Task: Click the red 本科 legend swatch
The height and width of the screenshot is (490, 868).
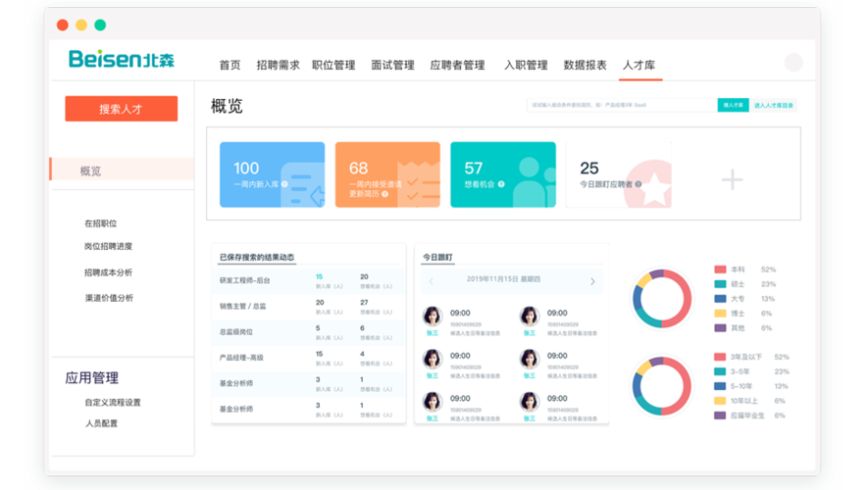Action: 720,269
